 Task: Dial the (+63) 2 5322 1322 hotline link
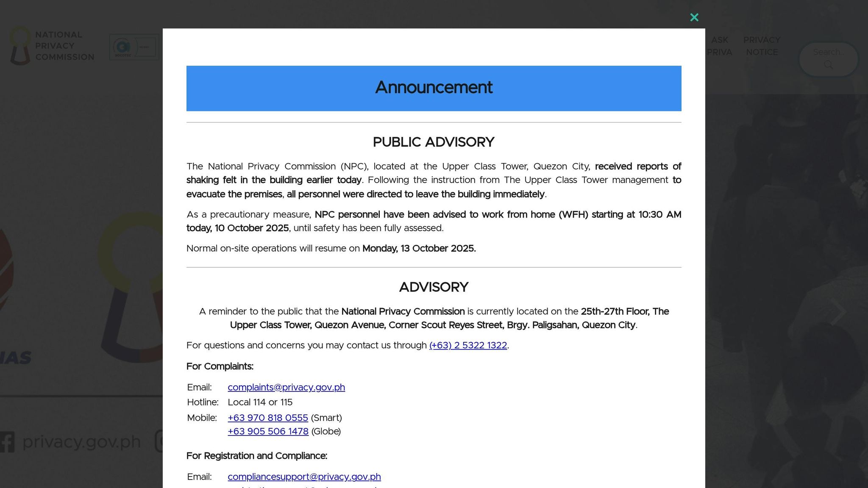(x=467, y=345)
